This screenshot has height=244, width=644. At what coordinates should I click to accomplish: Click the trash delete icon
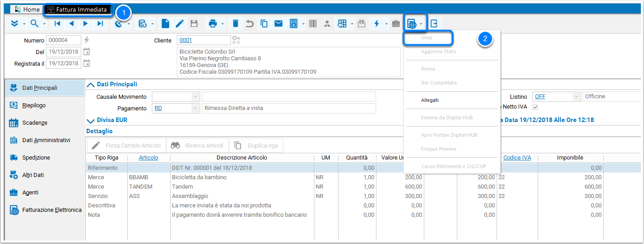coord(236,24)
